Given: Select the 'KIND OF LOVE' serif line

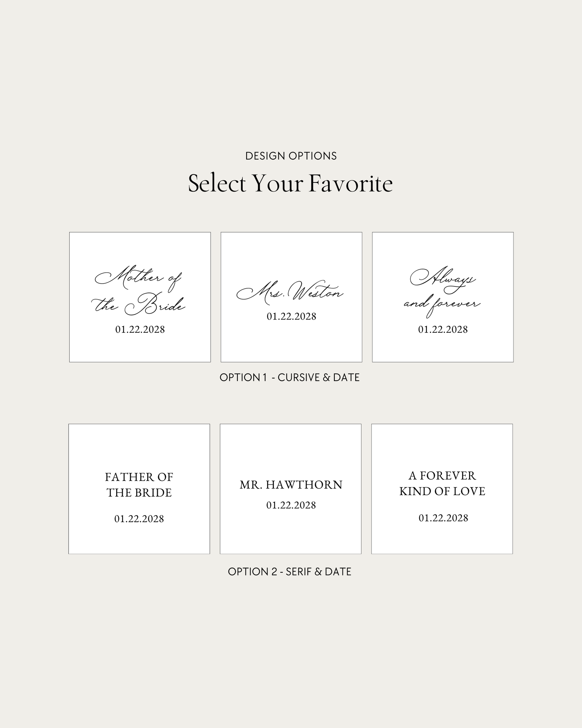Looking at the screenshot, I should [442, 491].
